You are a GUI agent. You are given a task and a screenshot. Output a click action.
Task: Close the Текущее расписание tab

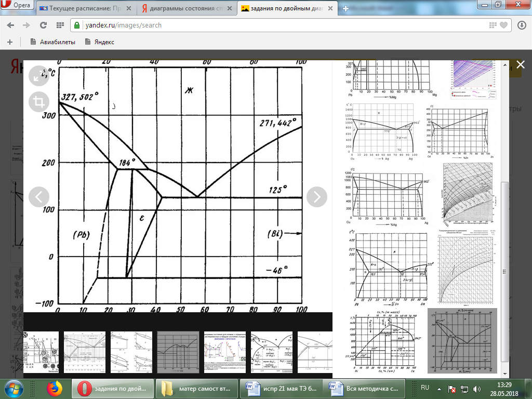129,8
